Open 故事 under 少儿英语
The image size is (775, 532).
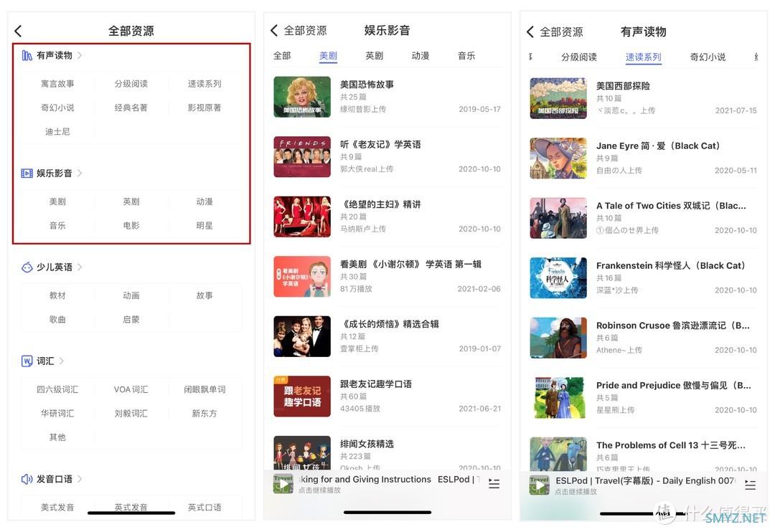(205, 295)
